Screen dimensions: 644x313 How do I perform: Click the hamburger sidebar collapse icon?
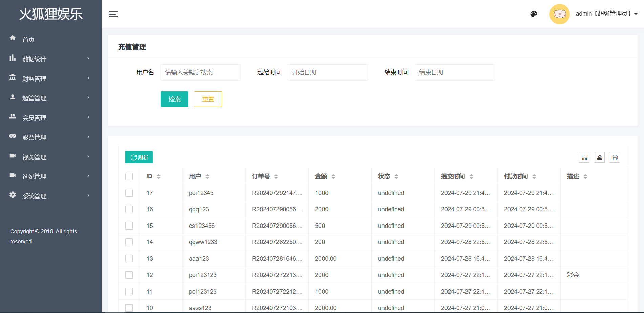coord(113,14)
